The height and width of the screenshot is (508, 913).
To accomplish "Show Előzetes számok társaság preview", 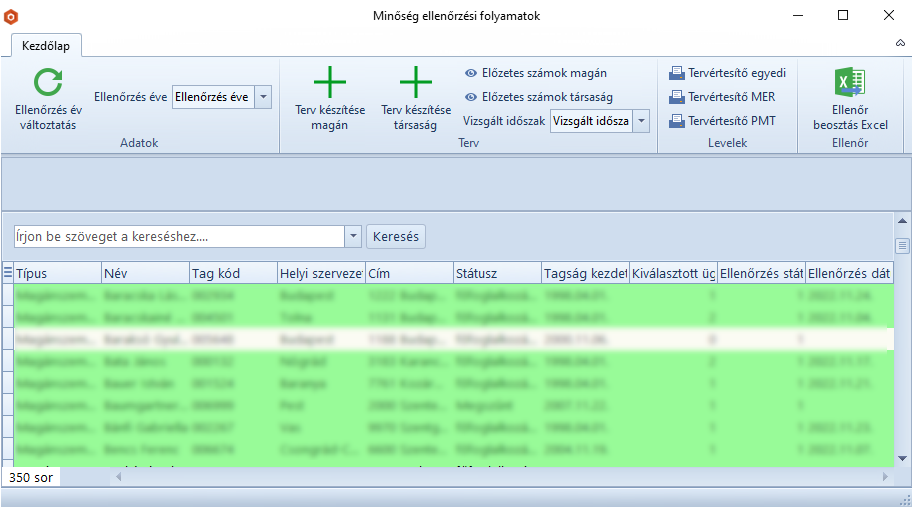I will click(472, 97).
